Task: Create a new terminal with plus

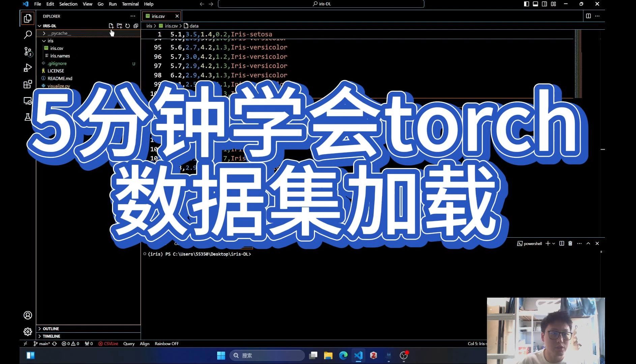Action: pyautogui.click(x=548, y=243)
